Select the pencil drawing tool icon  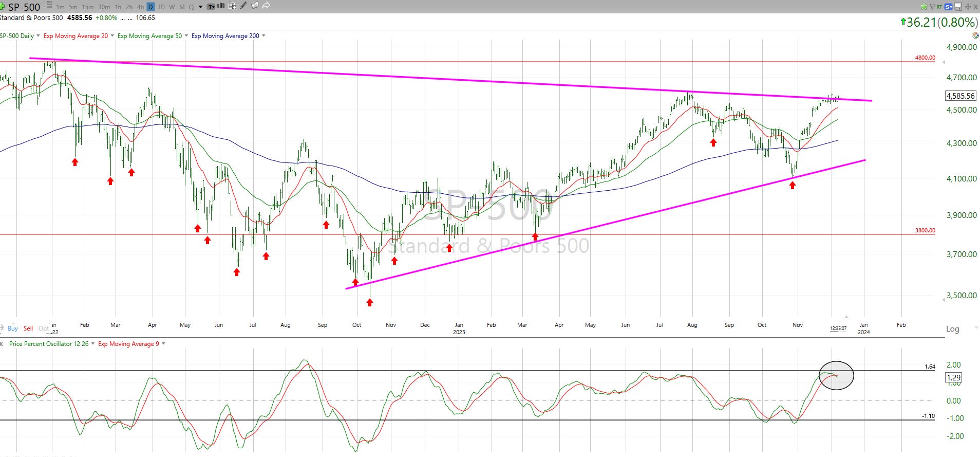(243, 6)
